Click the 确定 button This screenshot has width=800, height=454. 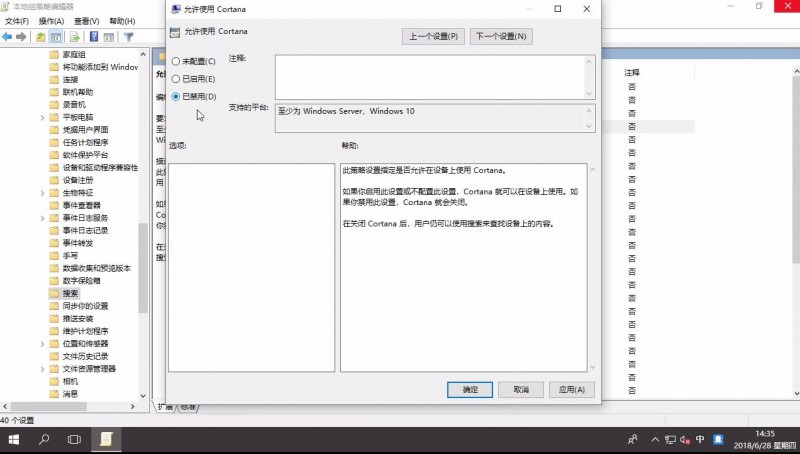[x=470, y=390]
